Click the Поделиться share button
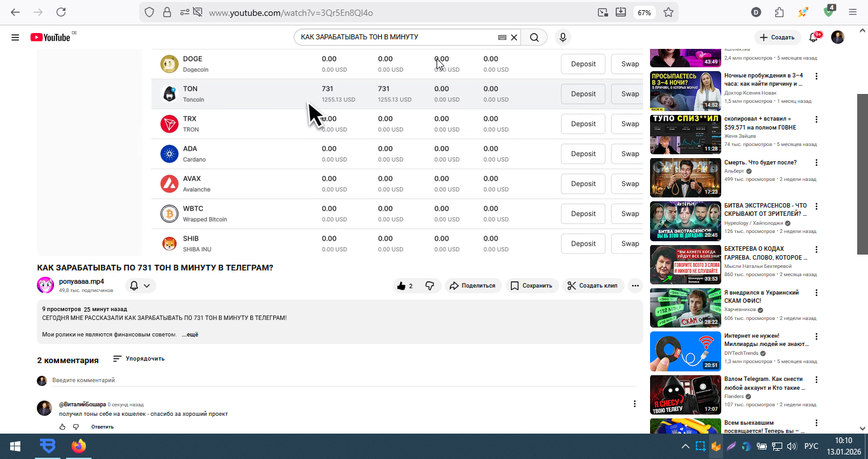Image resolution: width=868 pixels, height=459 pixels. click(x=473, y=286)
